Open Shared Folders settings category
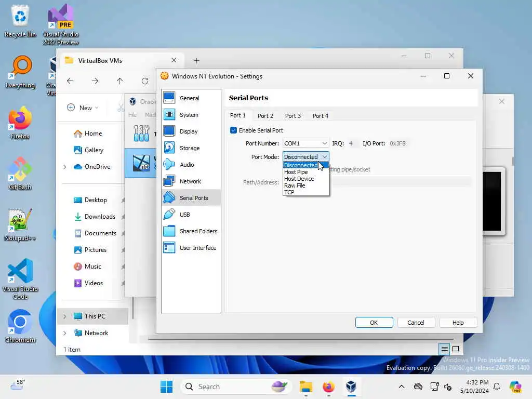This screenshot has height=399, width=532. point(191,231)
